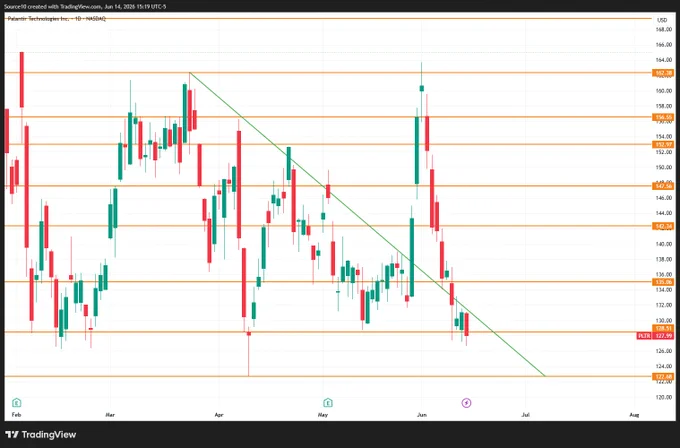The width and height of the screenshot is (680, 448).
Task: Click the Aug label on the time axis
Action: 634,415
